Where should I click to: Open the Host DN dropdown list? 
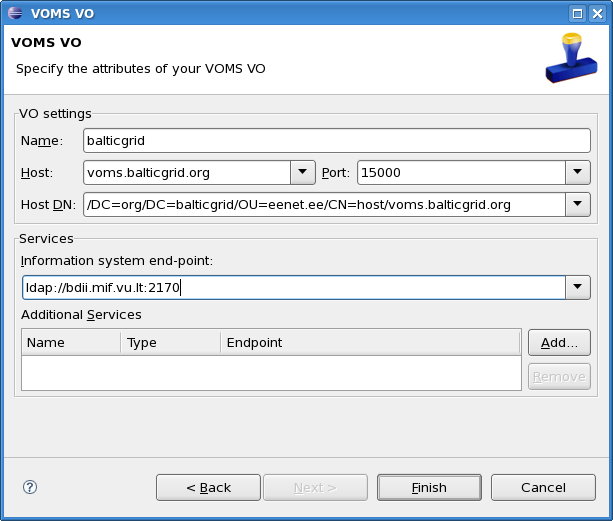[577, 204]
